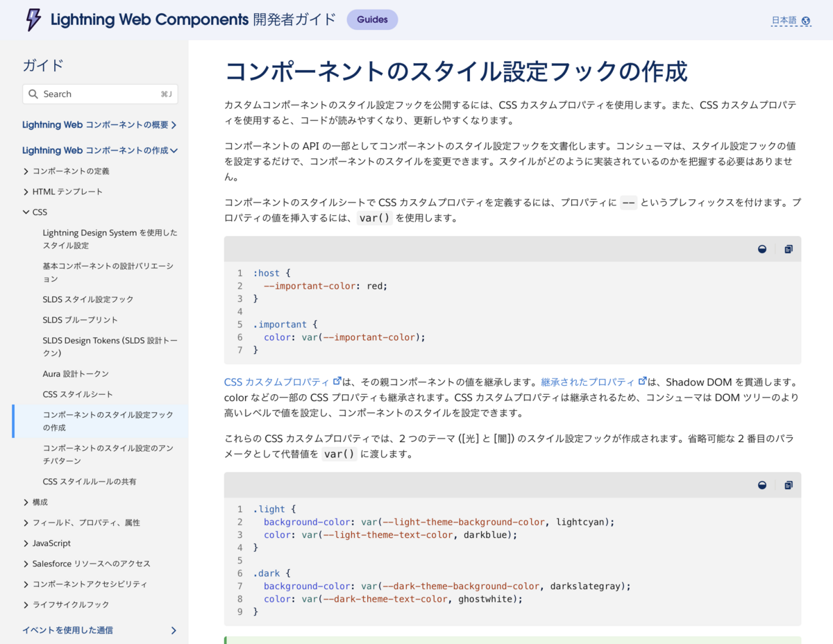Click the ':host {' selector line

(271, 273)
